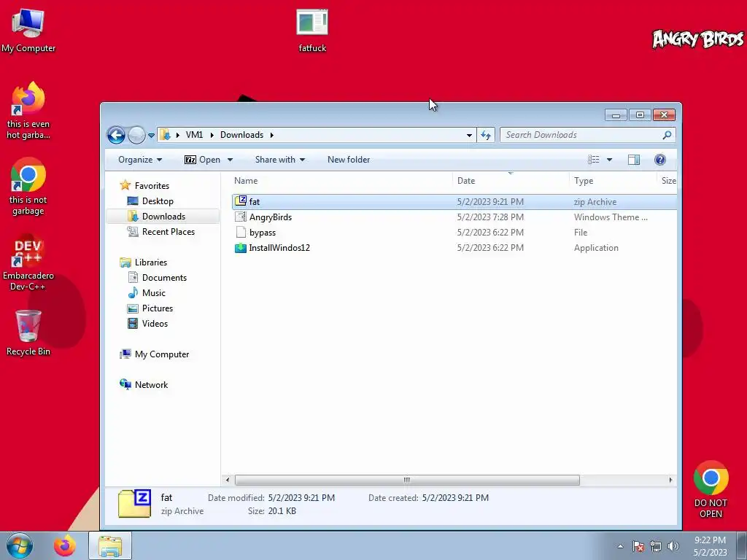747x560 pixels.
Task: Click the Windows Explorer taskbar button
Action: pos(110,545)
